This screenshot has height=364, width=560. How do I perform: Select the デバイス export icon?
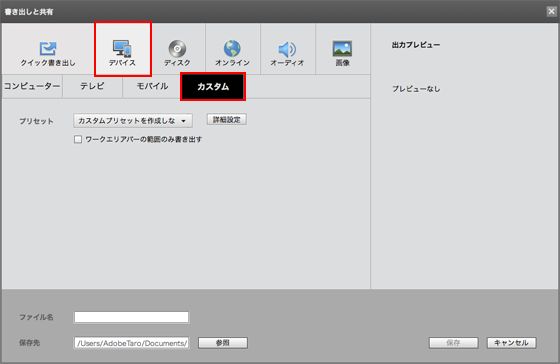tap(122, 48)
